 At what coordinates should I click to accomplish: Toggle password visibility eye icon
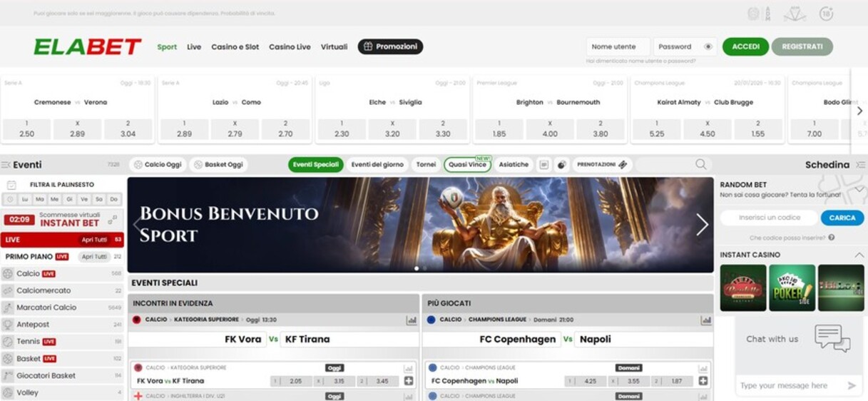pos(708,46)
